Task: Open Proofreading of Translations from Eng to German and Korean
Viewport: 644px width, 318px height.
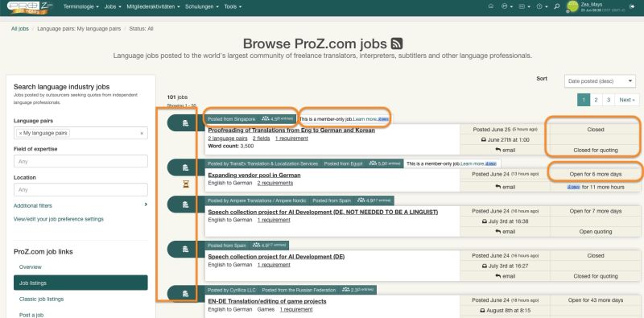Action: pos(291,130)
